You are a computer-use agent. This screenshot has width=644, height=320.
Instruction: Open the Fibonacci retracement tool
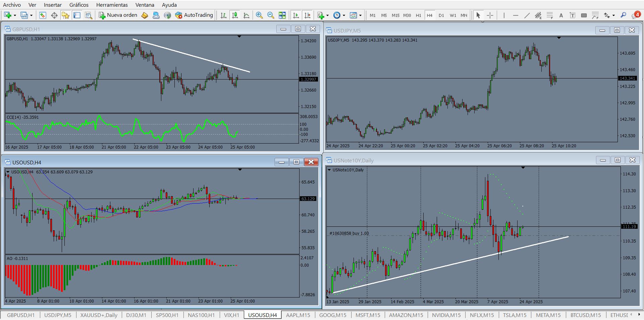pyautogui.click(x=549, y=15)
